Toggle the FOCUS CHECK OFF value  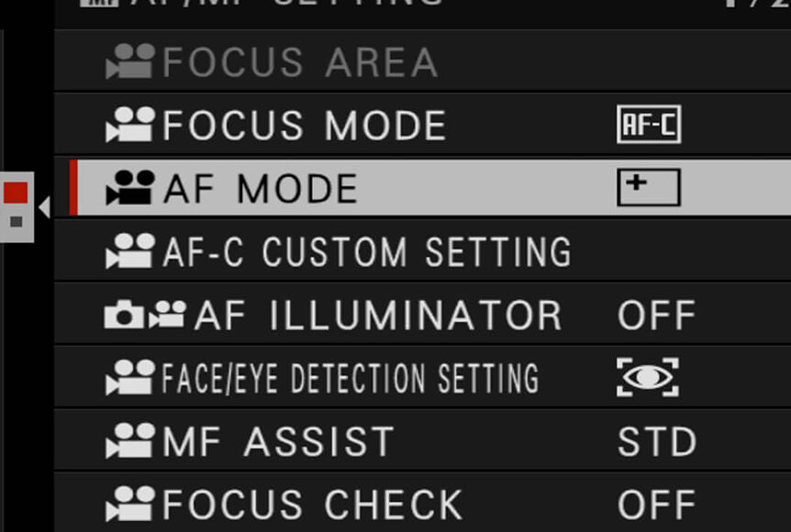point(657,504)
